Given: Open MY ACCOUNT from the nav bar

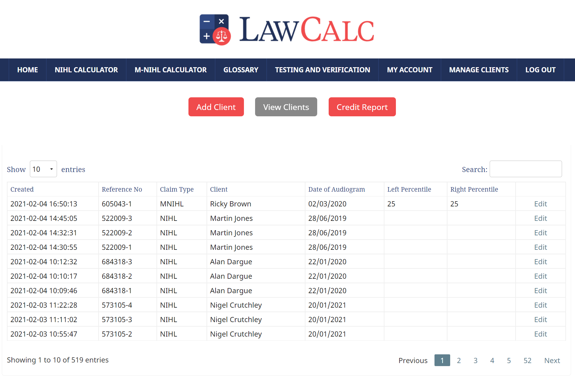Looking at the screenshot, I should coord(410,70).
